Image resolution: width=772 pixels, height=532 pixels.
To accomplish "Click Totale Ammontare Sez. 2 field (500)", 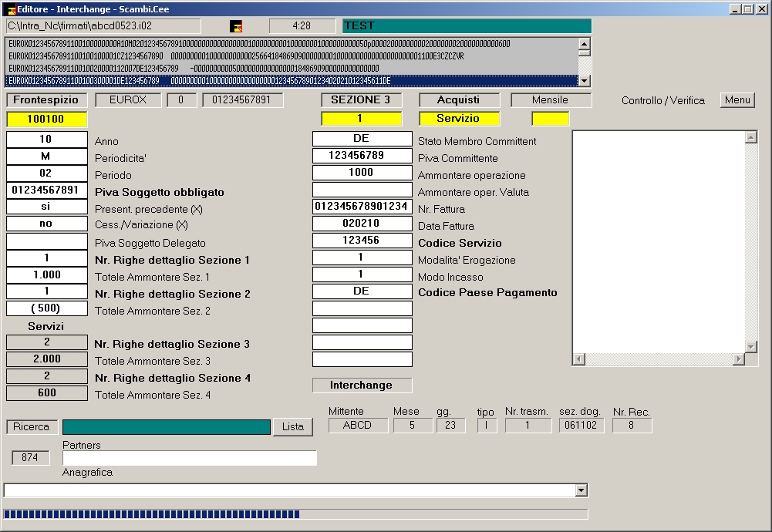I will [x=47, y=308].
